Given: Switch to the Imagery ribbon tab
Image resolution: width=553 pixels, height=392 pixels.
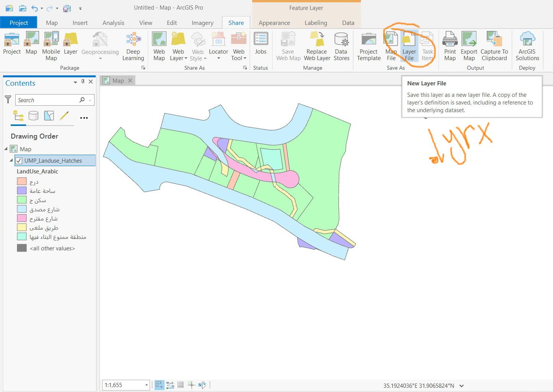Looking at the screenshot, I should coord(202,23).
